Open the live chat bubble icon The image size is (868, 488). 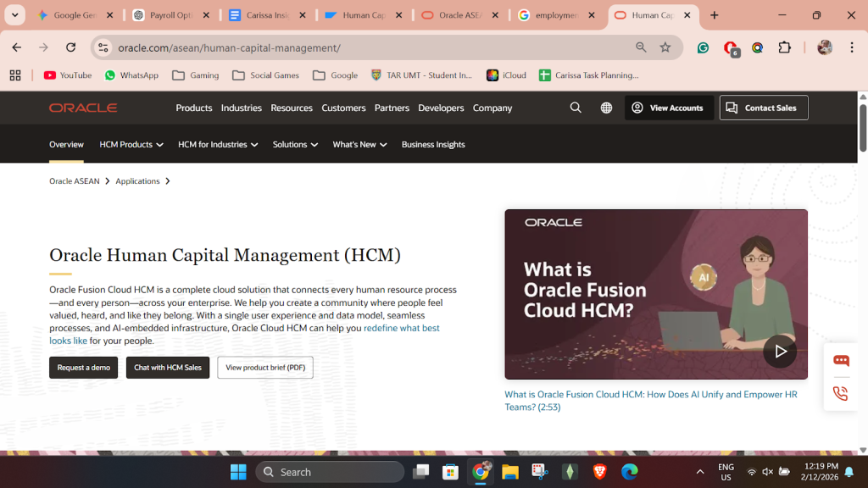point(841,361)
